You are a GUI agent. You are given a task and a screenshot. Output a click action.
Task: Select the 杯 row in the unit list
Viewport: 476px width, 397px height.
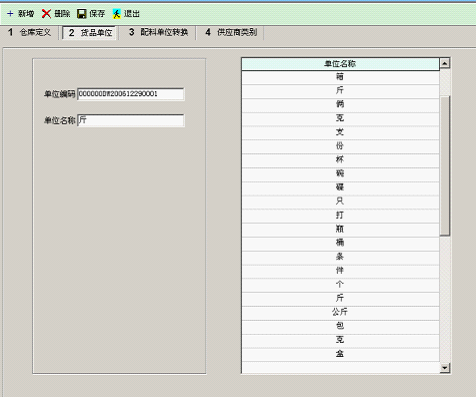[x=340, y=160]
